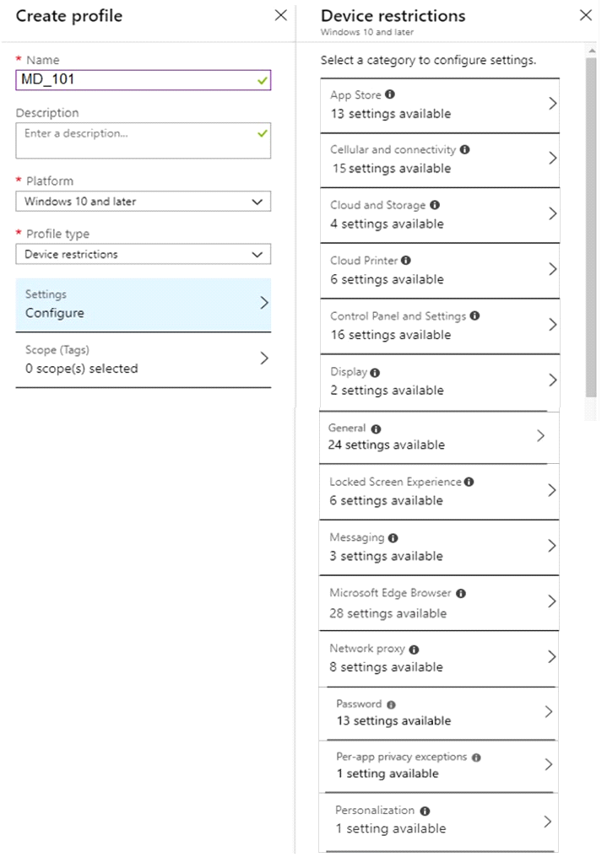
Task: Click info icon next to Cellular and connectivity
Action: (464, 149)
